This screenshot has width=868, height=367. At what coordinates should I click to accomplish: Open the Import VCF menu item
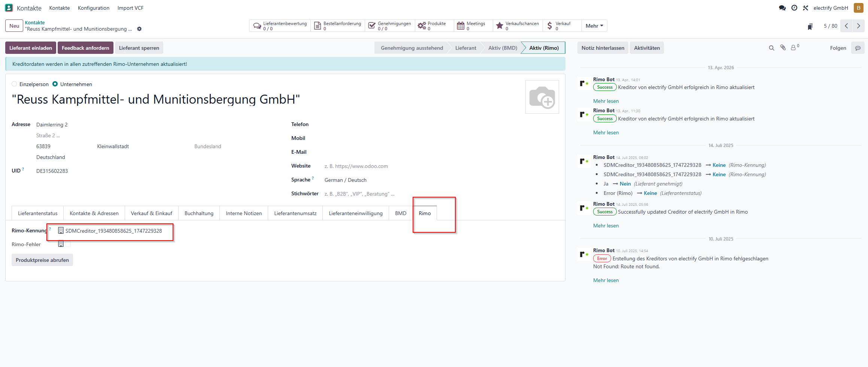coord(130,8)
